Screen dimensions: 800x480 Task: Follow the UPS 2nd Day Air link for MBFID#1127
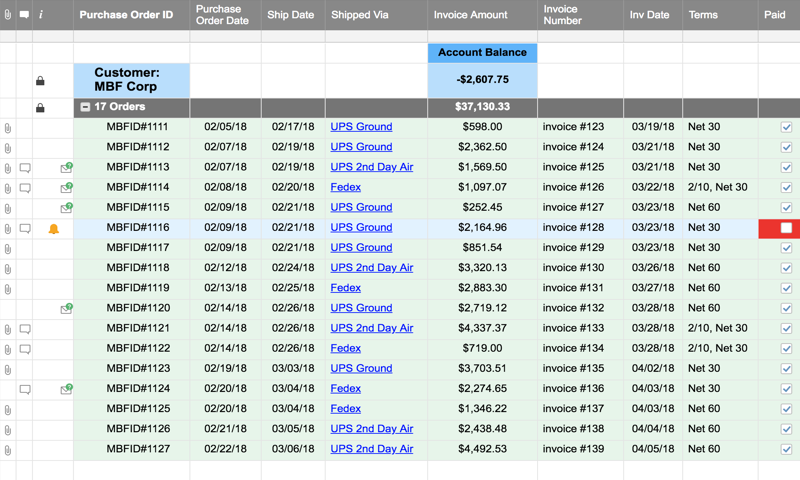371,449
